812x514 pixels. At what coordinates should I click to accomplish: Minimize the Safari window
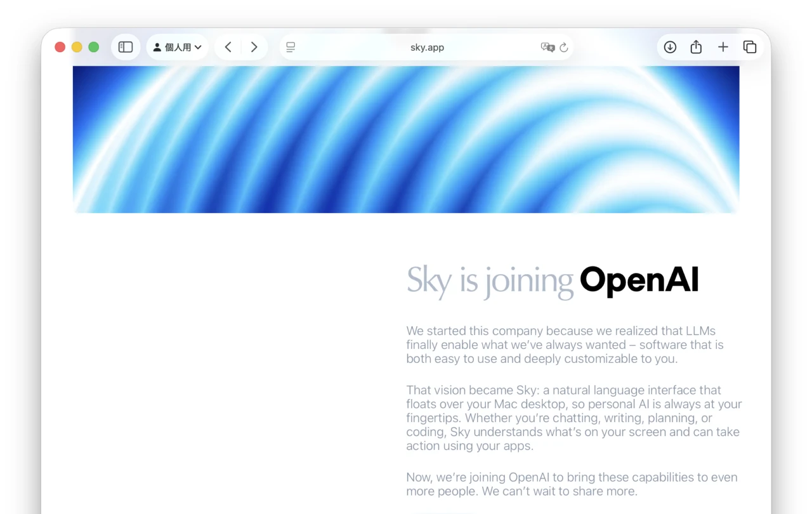pyautogui.click(x=76, y=46)
